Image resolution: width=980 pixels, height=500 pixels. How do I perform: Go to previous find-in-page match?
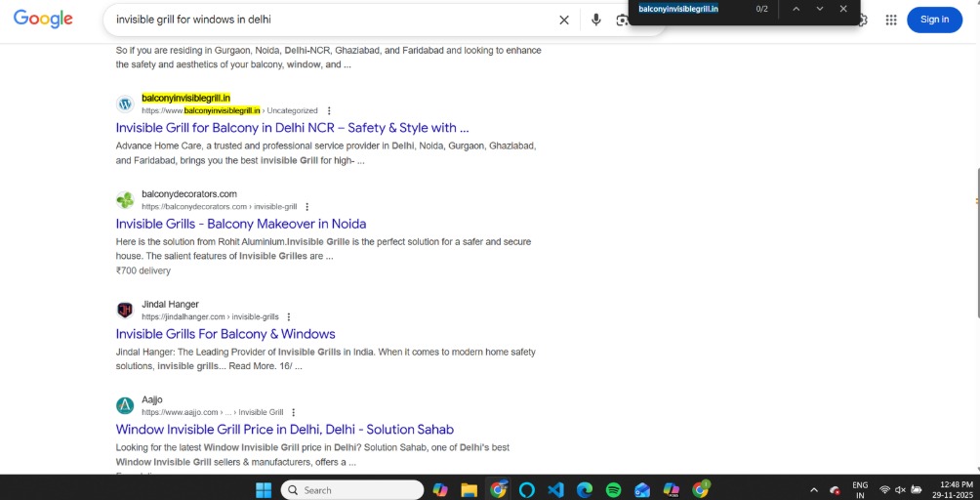click(x=796, y=9)
